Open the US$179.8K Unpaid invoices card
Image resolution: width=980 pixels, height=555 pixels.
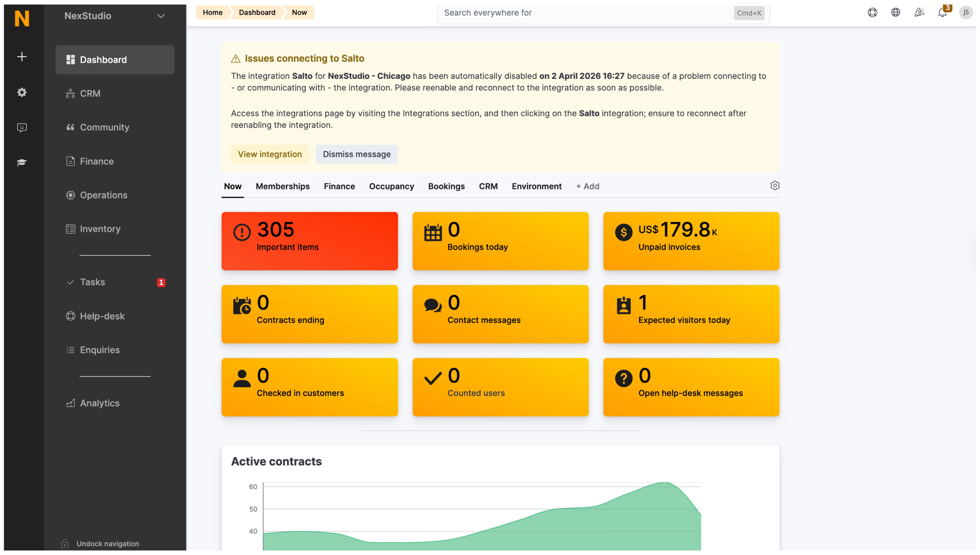691,241
